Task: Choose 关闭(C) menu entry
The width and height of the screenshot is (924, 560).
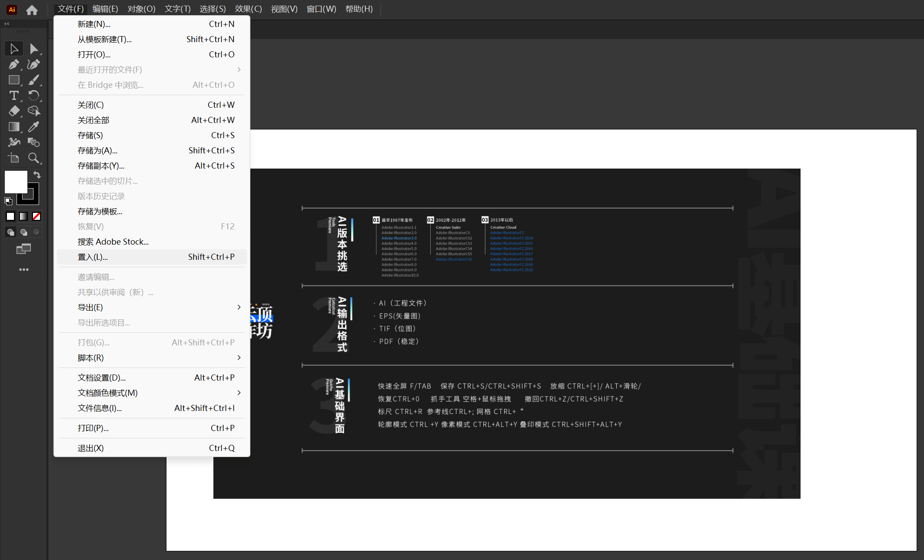Action: (x=152, y=105)
